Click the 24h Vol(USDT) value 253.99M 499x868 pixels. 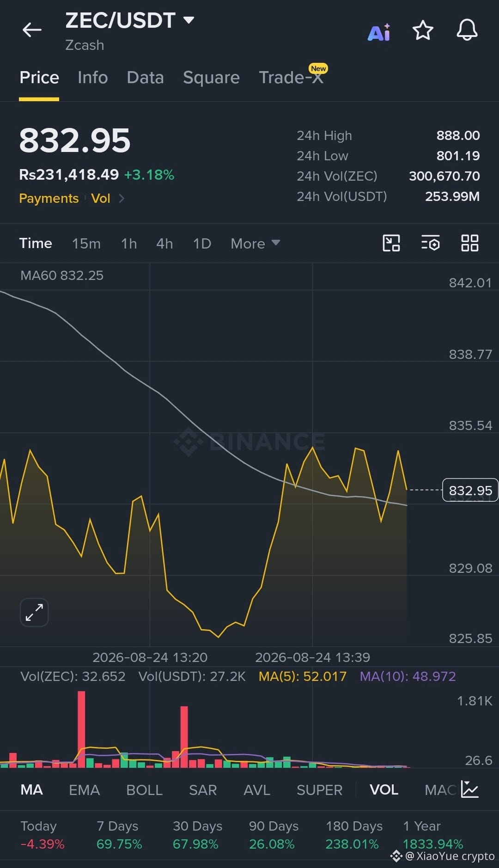(452, 196)
